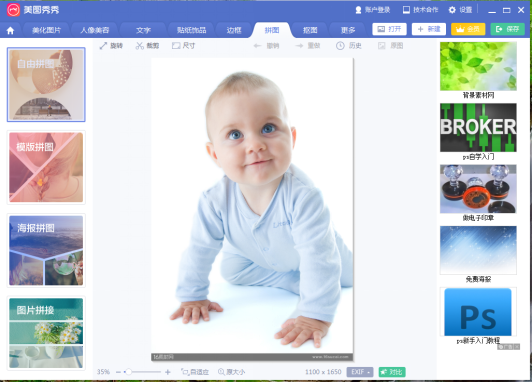Screen dimensions: 532x382
Task: Open the 抠图 tab
Action: [310, 30]
